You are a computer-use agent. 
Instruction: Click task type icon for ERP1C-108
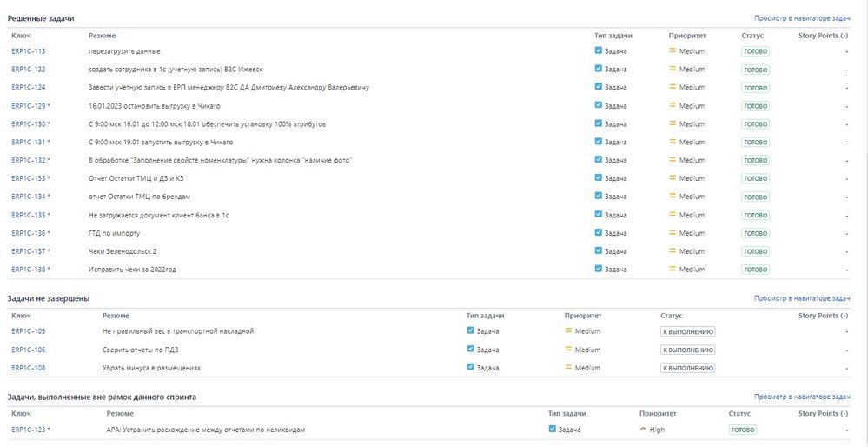471,367
